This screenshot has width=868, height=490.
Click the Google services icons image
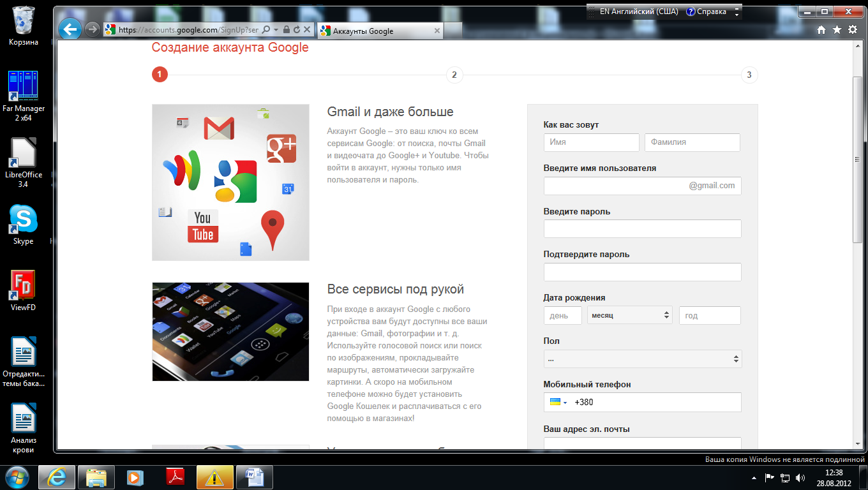click(230, 182)
